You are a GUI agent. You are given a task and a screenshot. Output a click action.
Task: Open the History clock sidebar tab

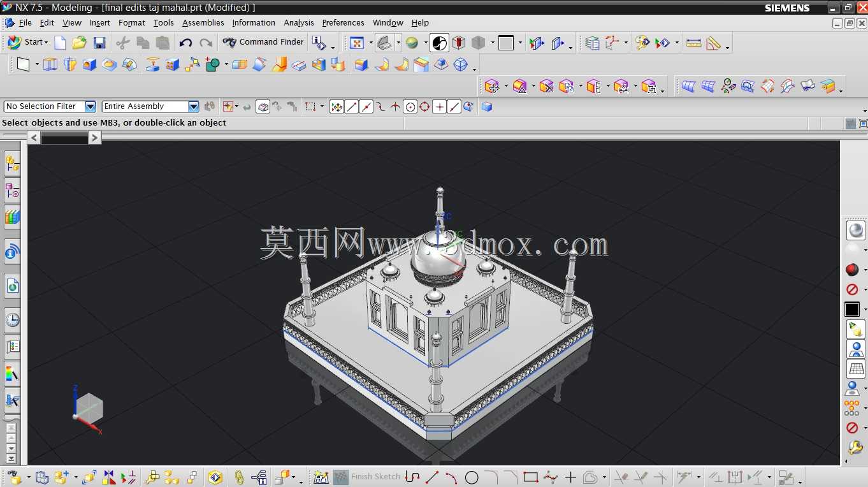(12, 320)
